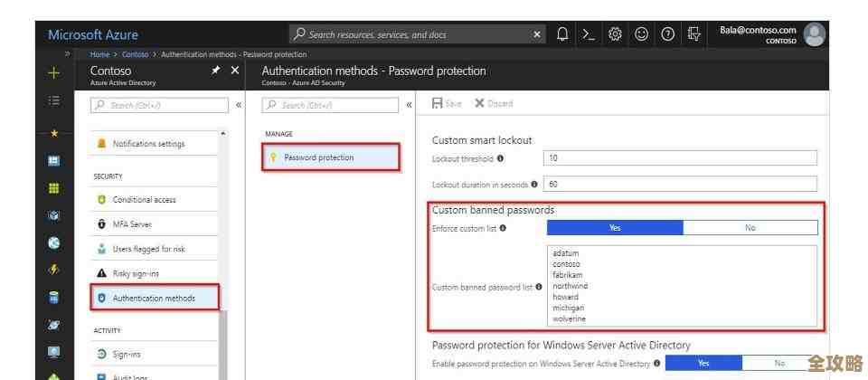The image size is (868, 380).
Task: Click the Lockout duration in seconds field
Action: 680,184
